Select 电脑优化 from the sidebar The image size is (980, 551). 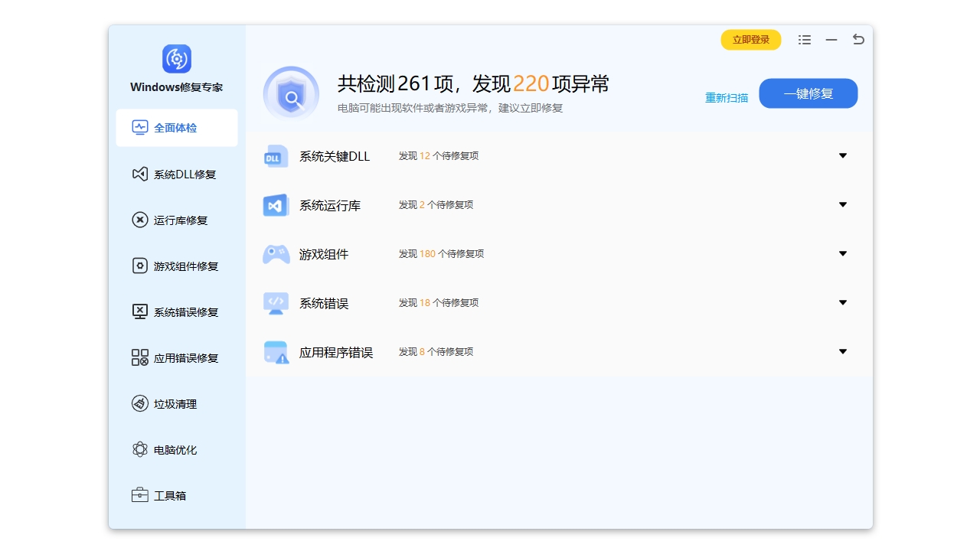[x=175, y=449]
